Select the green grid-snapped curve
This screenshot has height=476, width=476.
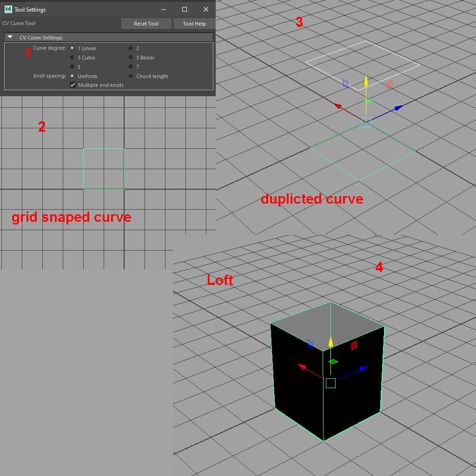click(103, 149)
